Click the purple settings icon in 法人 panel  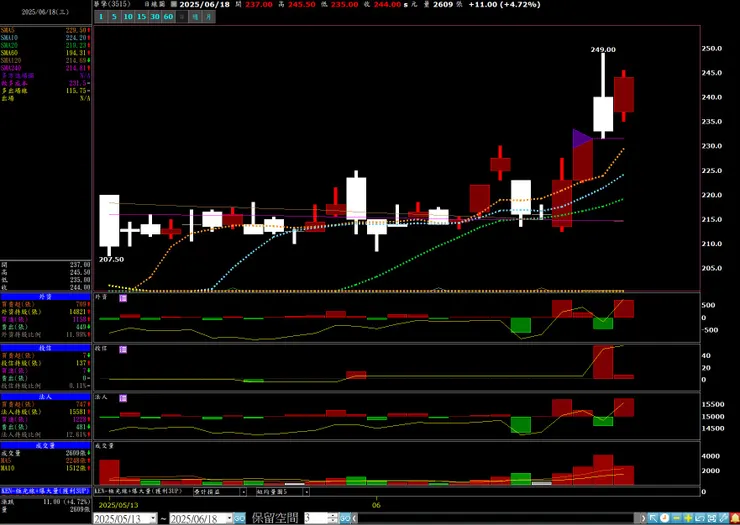point(123,398)
